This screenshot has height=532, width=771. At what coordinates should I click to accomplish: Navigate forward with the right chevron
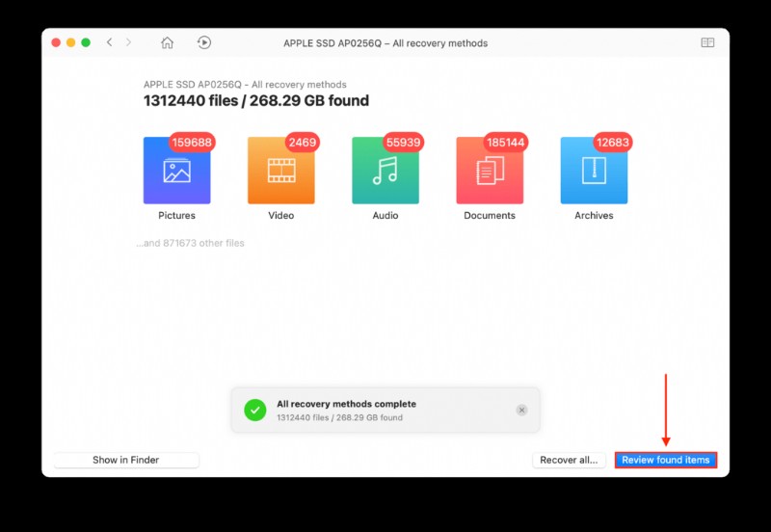coord(129,42)
